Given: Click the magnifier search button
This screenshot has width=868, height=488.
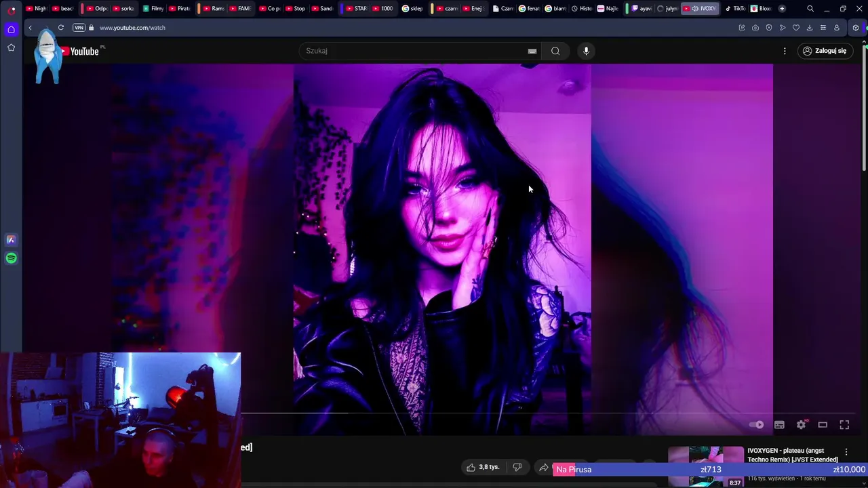Looking at the screenshot, I should 555,51.
